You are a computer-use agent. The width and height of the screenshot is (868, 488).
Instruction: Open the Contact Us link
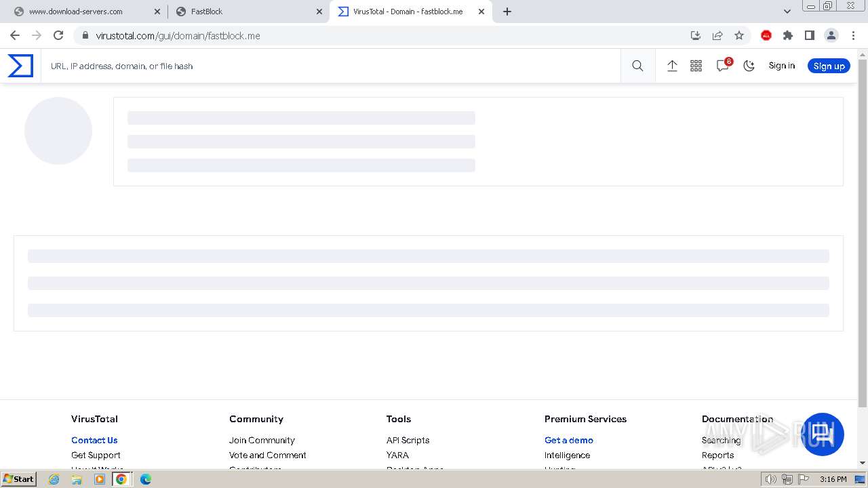pos(94,440)
